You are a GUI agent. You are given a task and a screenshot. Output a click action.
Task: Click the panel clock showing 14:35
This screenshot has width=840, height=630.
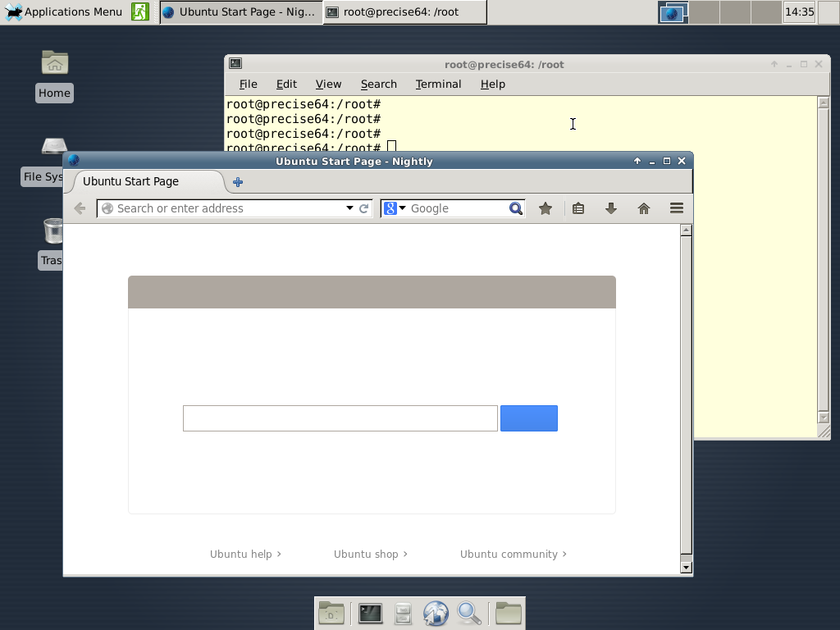799,11
